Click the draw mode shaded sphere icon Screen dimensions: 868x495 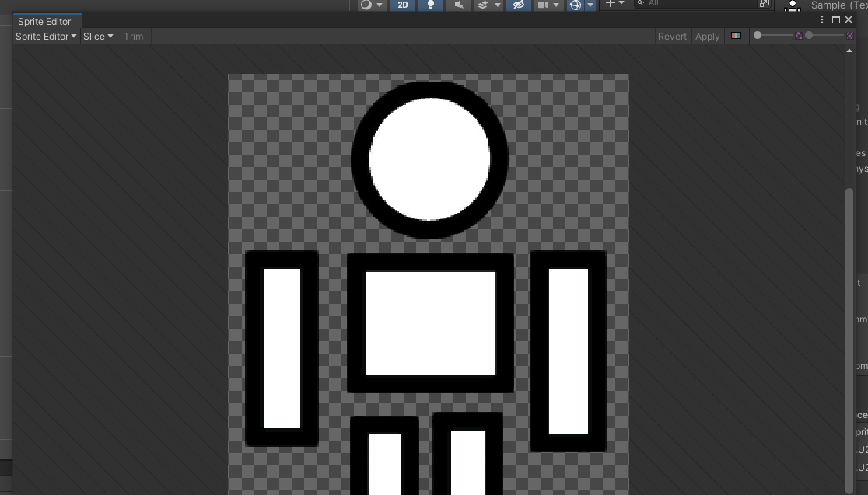click(366, 5)
